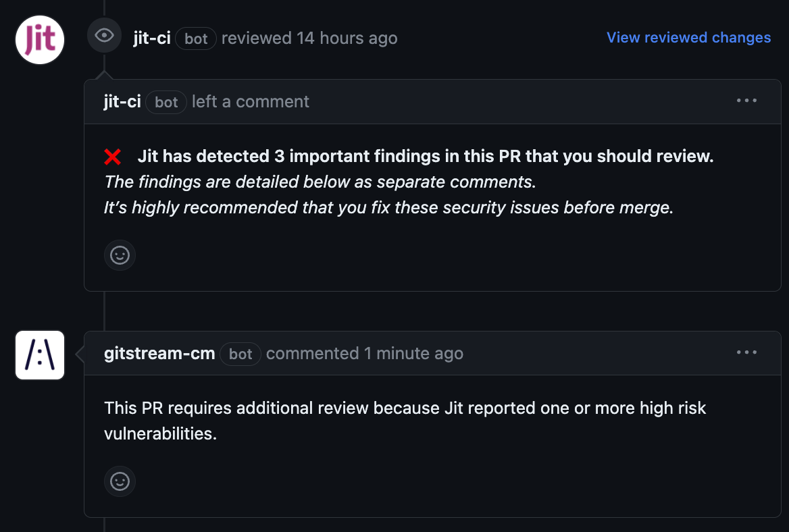This screenshot has width=789, height=532.
Task: Click the 1 minute ago timestamp
Action: [414, 353]
